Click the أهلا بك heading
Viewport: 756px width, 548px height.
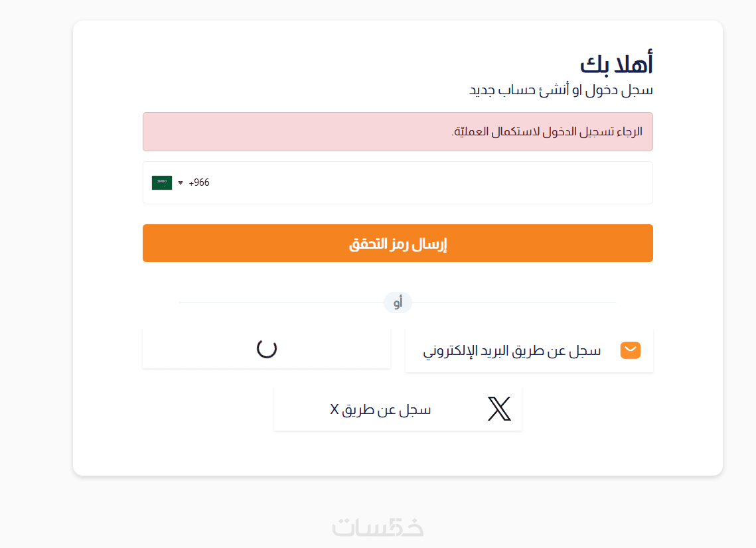(617, 65)
